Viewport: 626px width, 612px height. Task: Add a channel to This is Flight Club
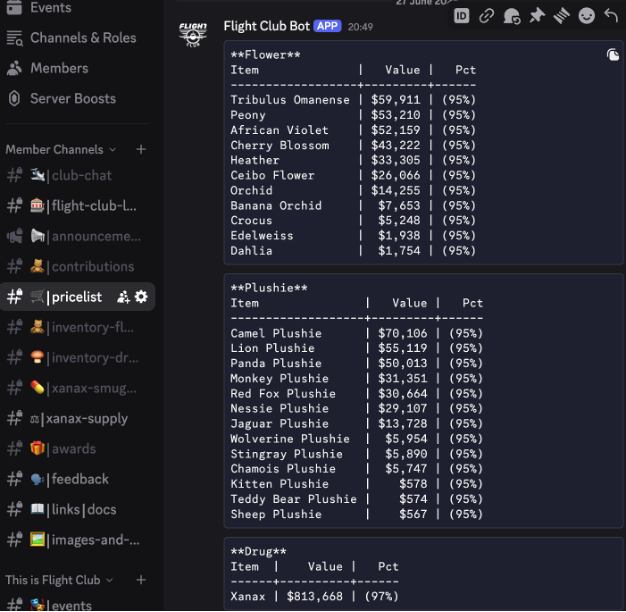click(x=141, y=579)
